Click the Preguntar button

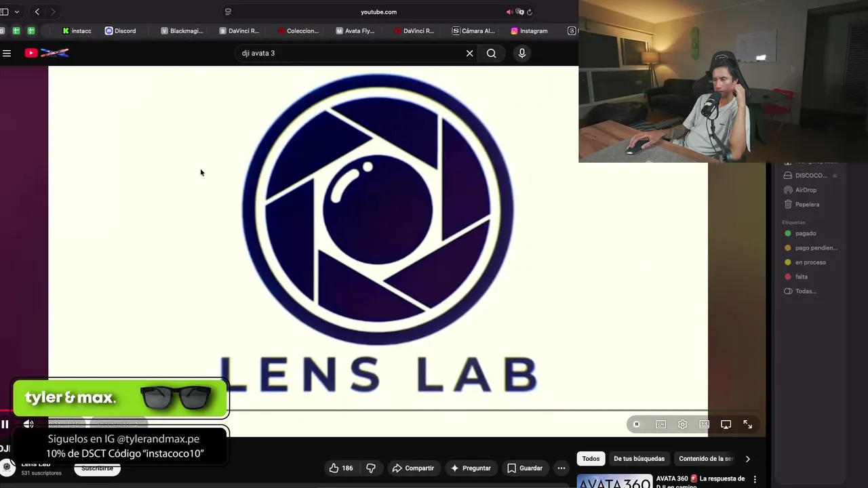pyautogui.click(x=471, y=468)
